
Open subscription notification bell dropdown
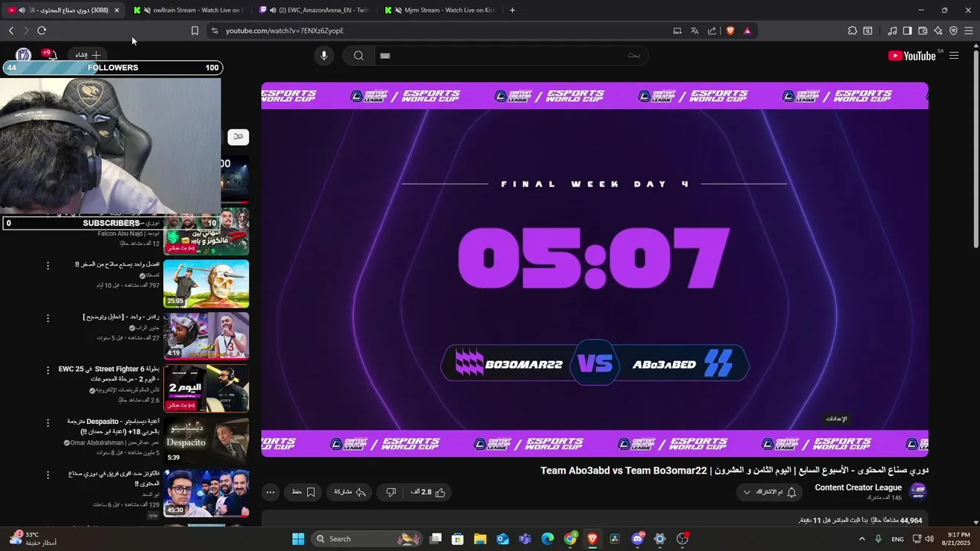[769, 492]
